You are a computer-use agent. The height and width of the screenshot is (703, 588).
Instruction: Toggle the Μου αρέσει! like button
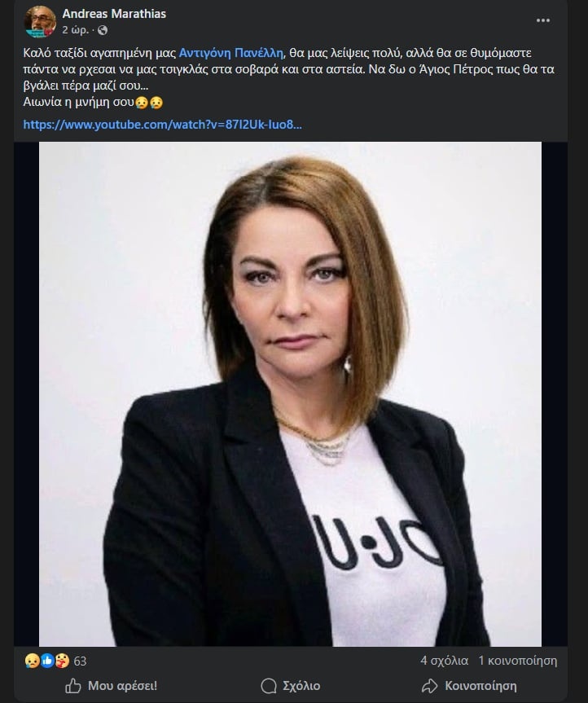pos(111,686)
